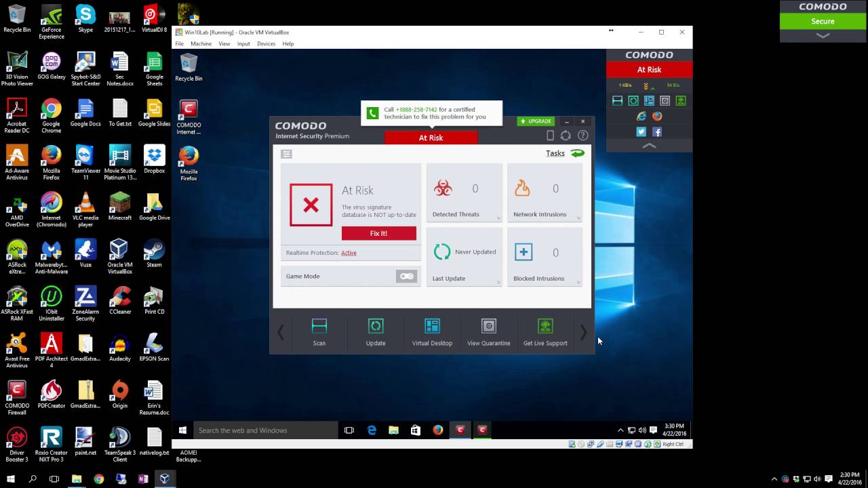Open VirtualBox Devices menu

(x=266, y=43)
